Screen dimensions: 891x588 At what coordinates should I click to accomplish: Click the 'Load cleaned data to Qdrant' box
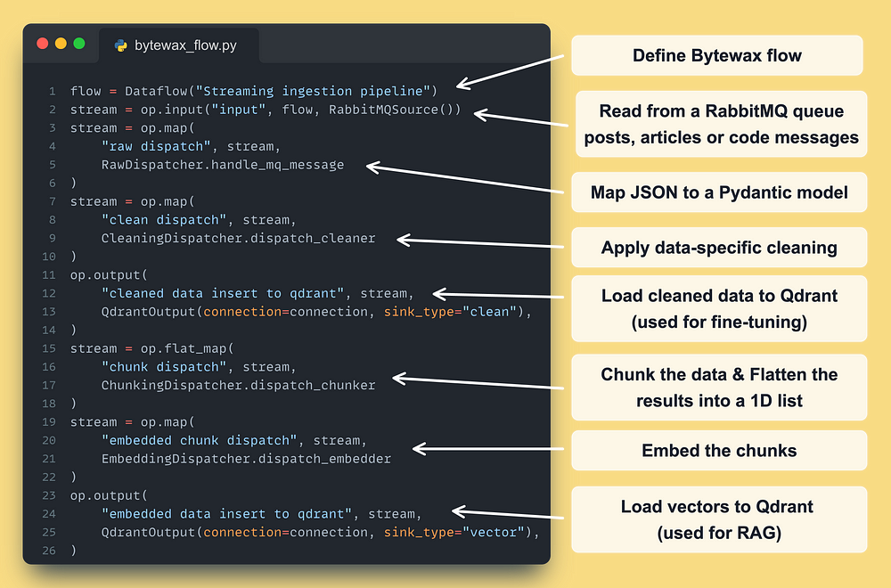(x=719, y=308)
